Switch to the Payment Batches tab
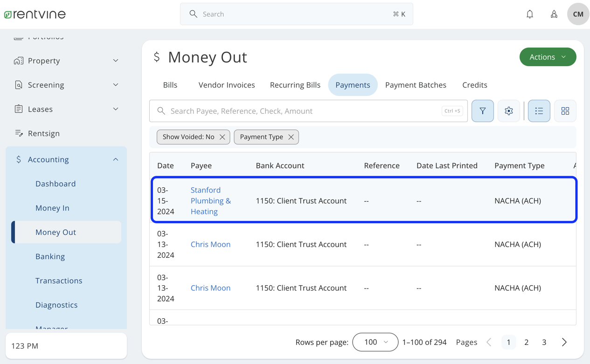Viewport: 590px width, 364px height. click(x=416, y=85)
